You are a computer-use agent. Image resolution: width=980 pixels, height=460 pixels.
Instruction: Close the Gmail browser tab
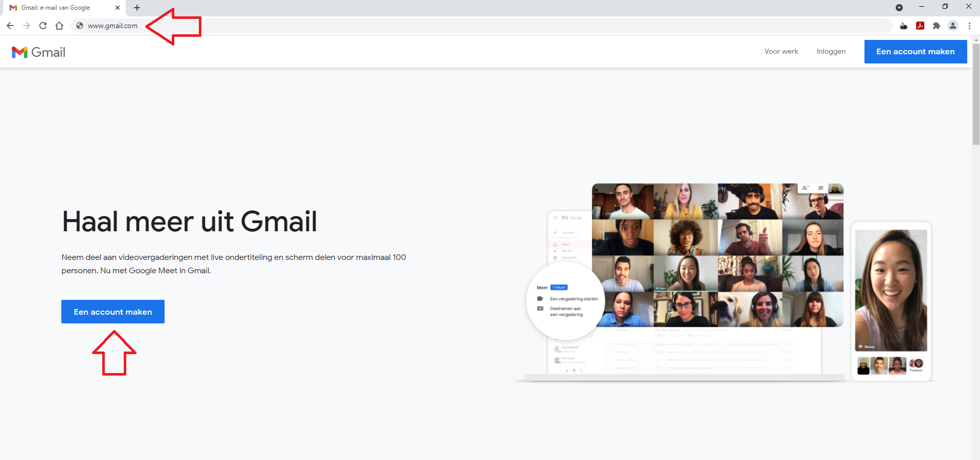coord(118,8)
